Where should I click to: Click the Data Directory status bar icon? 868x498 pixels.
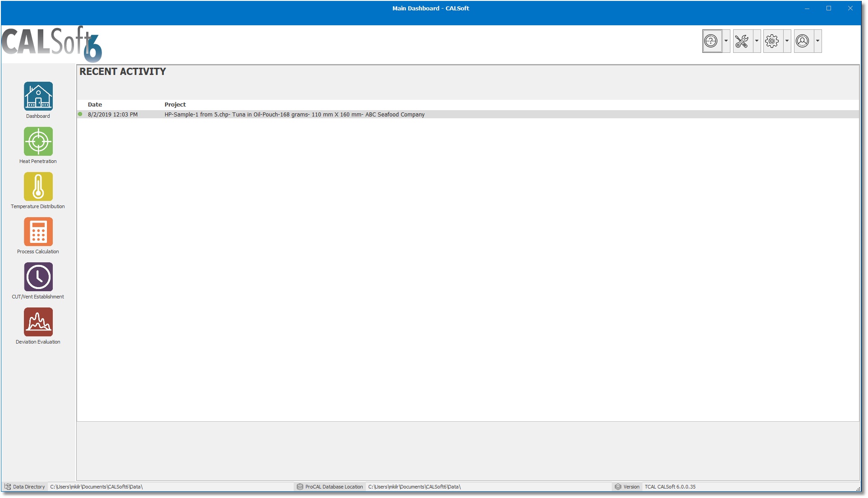coord(8,487)
